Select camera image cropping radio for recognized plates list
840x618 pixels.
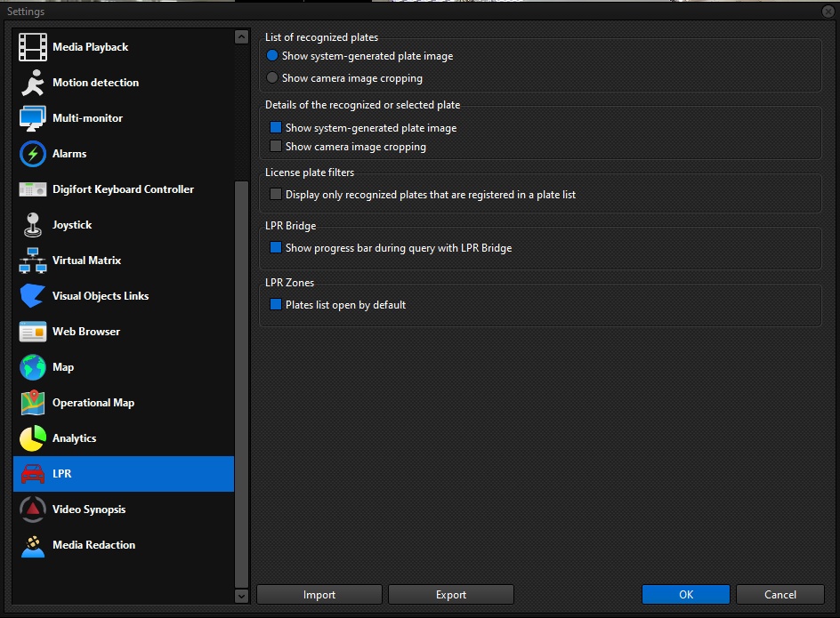272,78
